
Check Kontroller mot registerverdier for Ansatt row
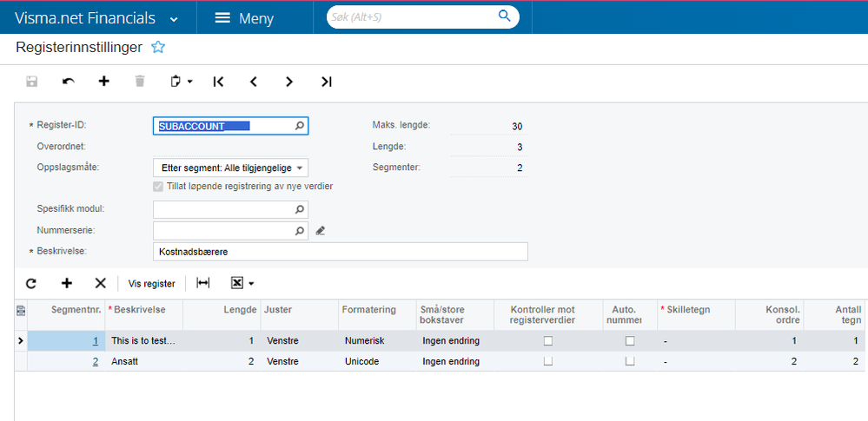pyautogui.click(x=547, y=361)
